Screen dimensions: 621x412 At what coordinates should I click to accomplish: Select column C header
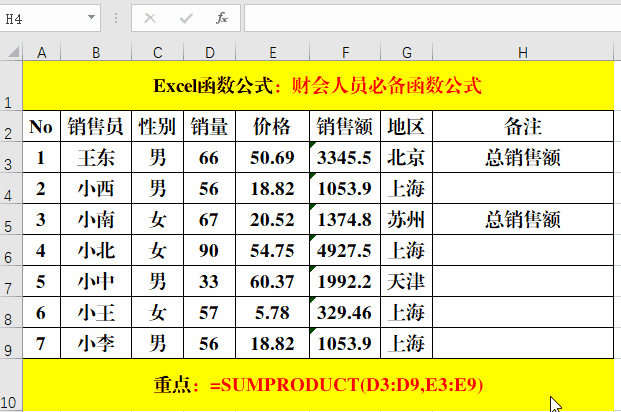tap(158, 52)
